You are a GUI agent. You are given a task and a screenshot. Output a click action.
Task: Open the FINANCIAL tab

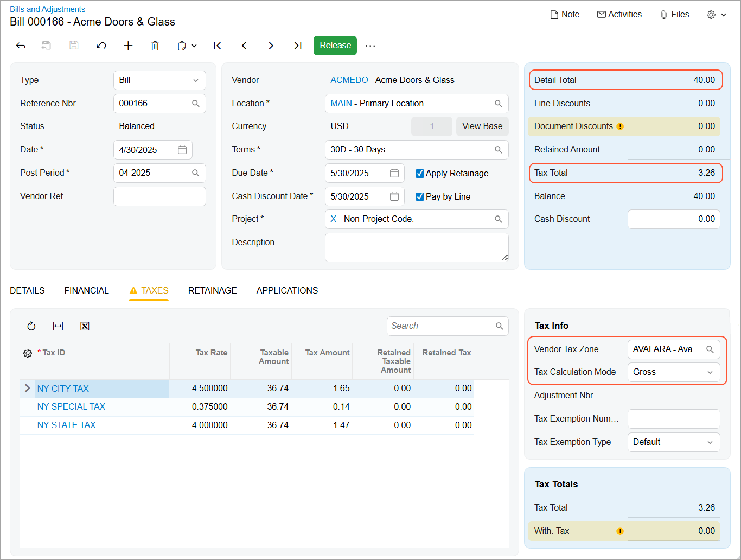(86, 290)
